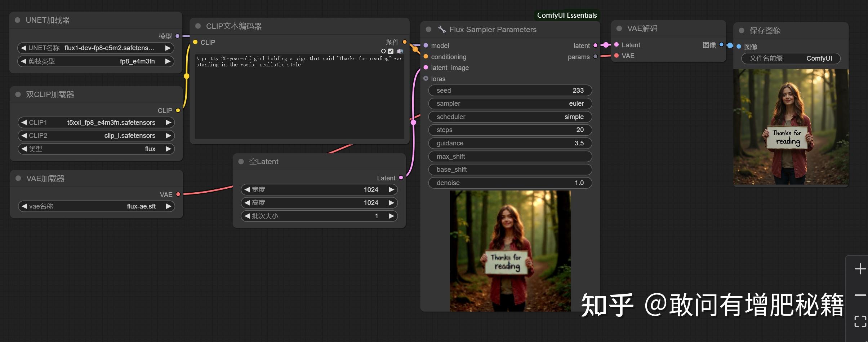Click the zoom out minus icon
This screenshot has width=868, height=342.
coord(860,295)
